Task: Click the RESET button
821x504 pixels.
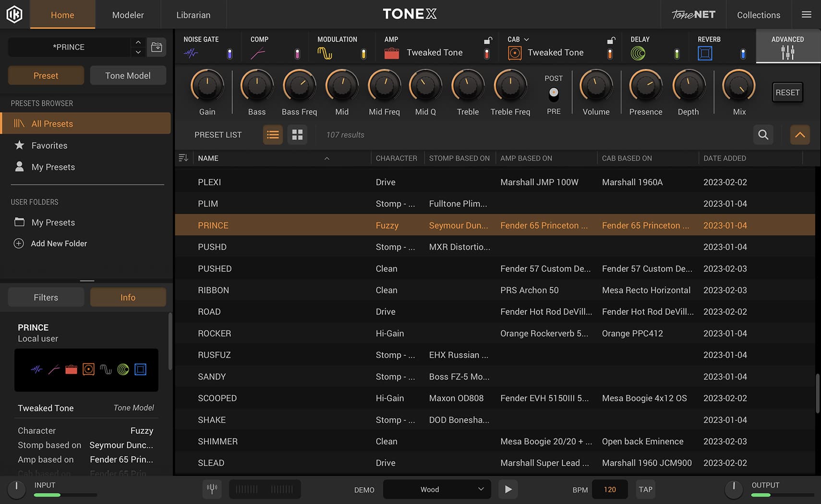Action: pyautogui.click(x=787, y=92)
